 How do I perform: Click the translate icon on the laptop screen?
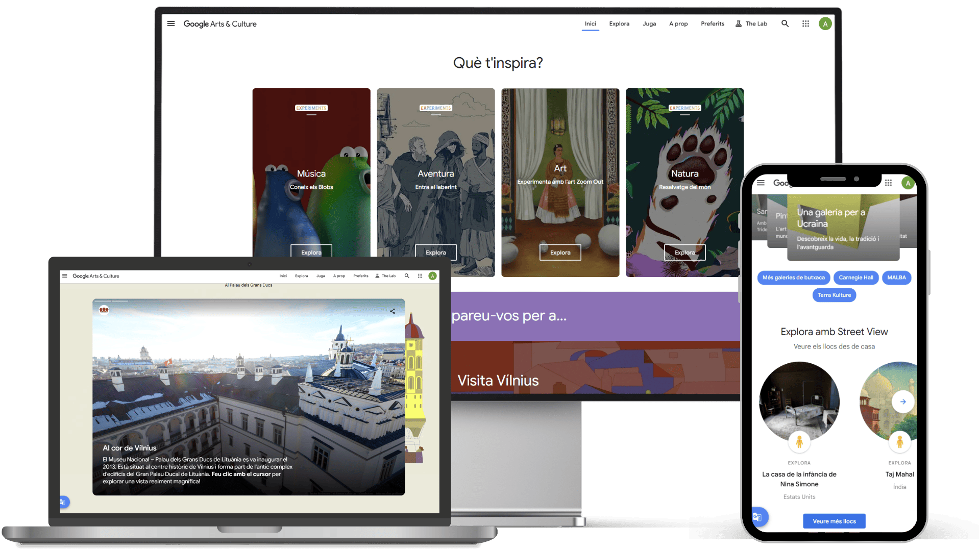click(x=63, y=502)
